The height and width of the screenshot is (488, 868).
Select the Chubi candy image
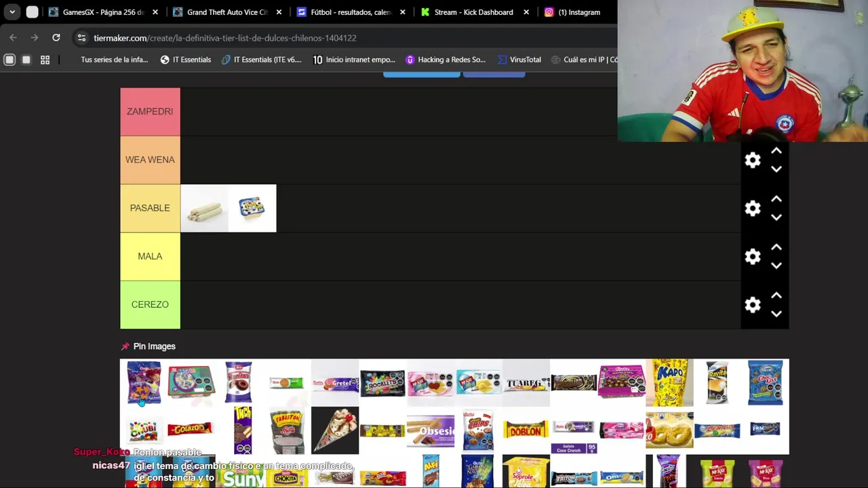point(144,430)
